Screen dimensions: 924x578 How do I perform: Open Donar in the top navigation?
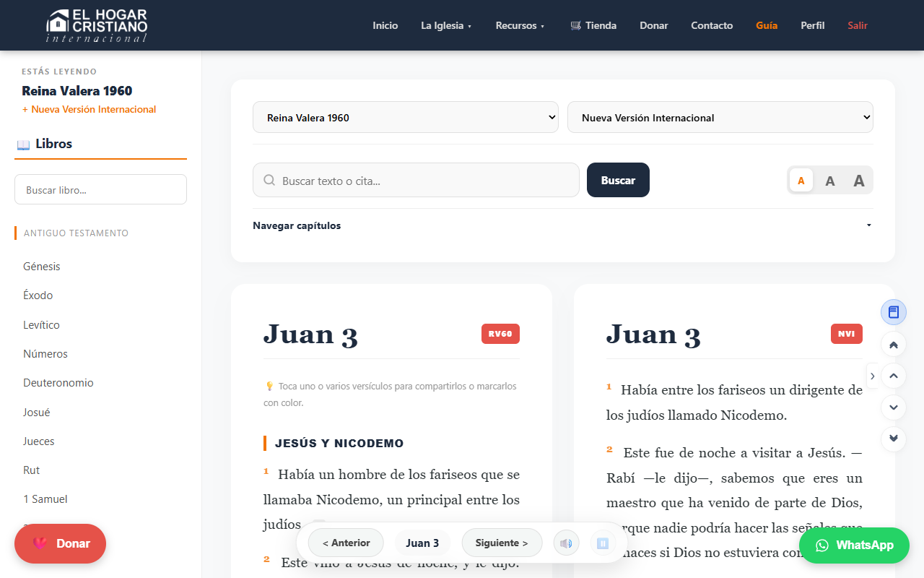(654, 25)
